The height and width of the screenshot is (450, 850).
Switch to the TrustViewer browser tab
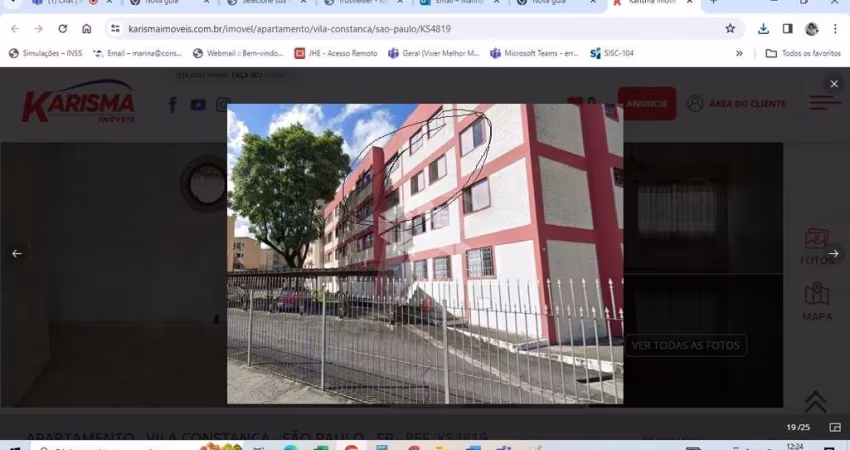363,3
